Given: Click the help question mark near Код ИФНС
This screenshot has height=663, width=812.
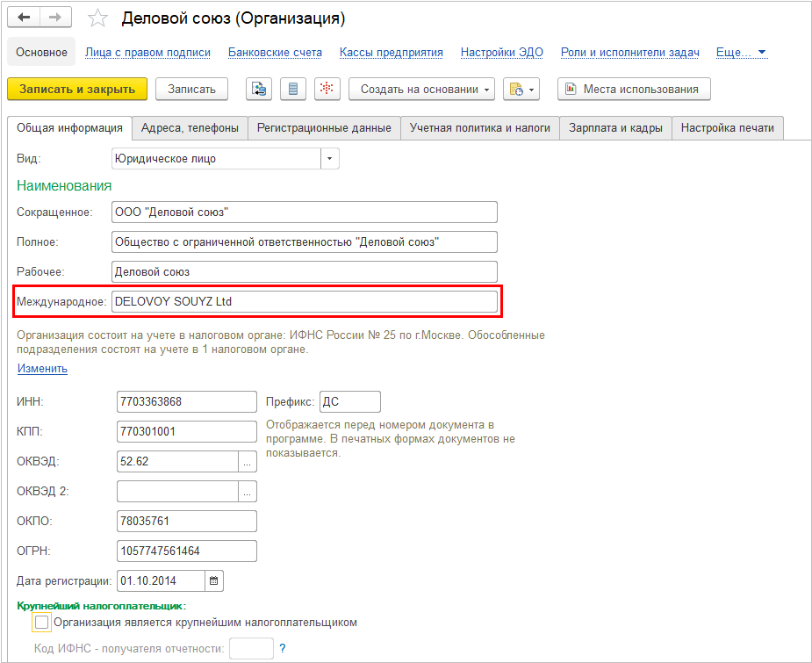Looking at the screenshot, I should (283, 648).
